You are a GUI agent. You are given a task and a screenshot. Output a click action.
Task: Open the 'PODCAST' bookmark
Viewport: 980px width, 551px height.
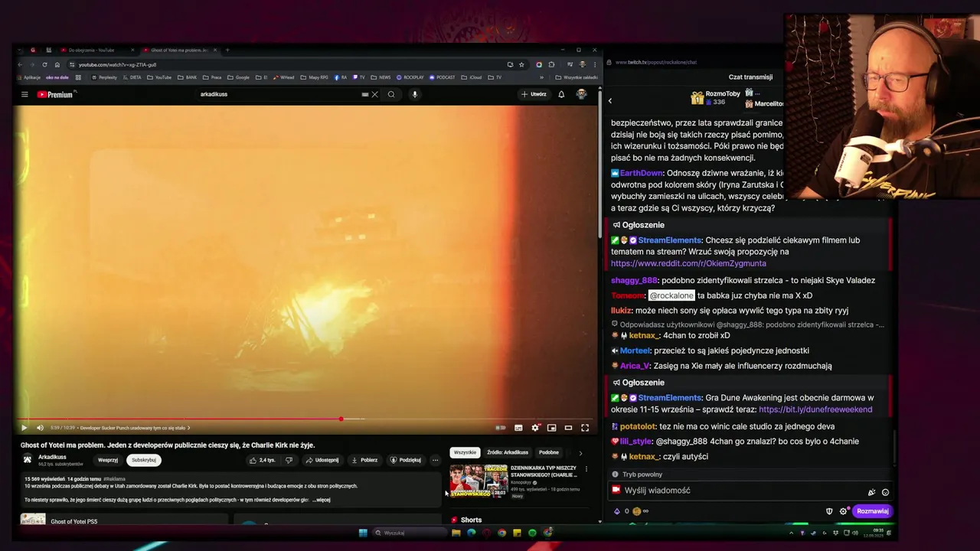point(443,77)
